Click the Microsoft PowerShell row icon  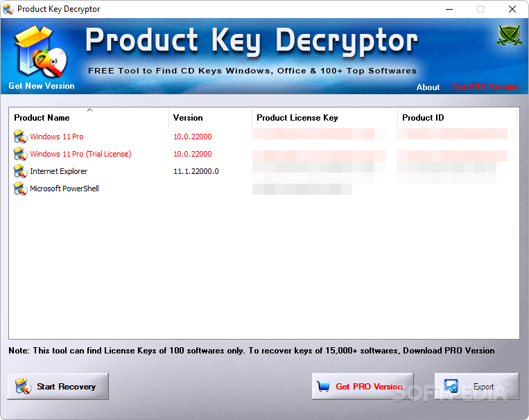pos(20,189)
